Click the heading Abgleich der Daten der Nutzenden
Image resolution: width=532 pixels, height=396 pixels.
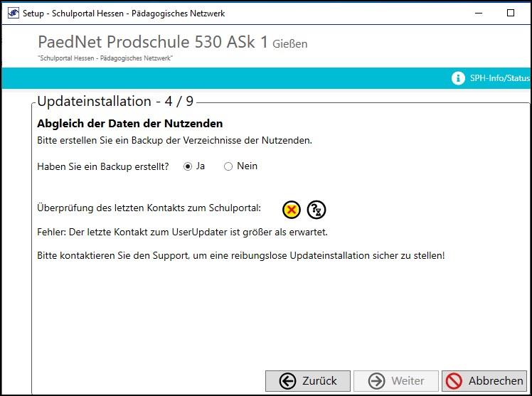pos(130,124)
